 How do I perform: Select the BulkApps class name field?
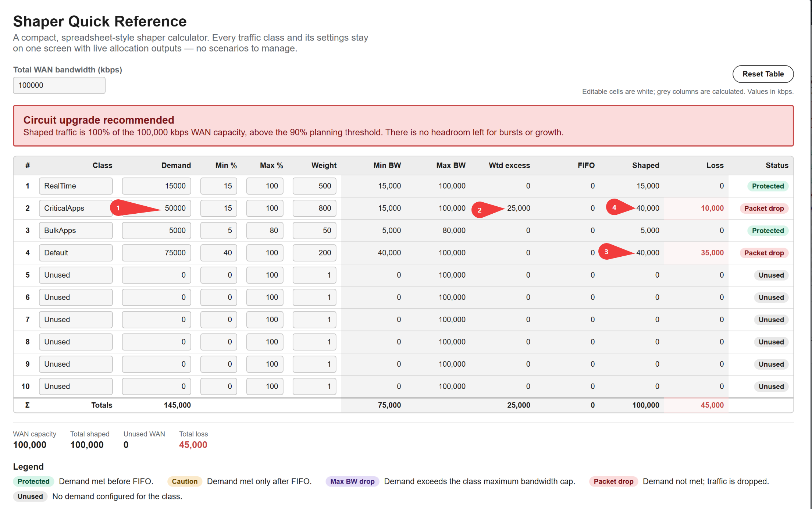point(76,231)
